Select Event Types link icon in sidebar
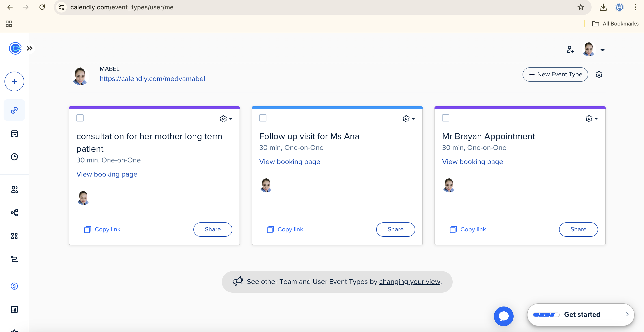The width and height of the screenshot is (644, 332). tap(14, 110)
